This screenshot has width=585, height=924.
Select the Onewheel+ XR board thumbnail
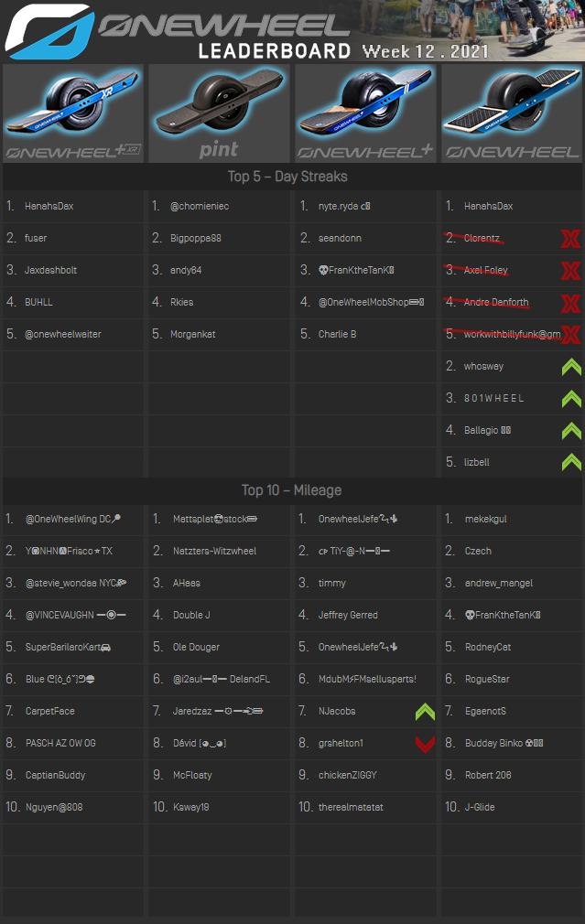73,113
